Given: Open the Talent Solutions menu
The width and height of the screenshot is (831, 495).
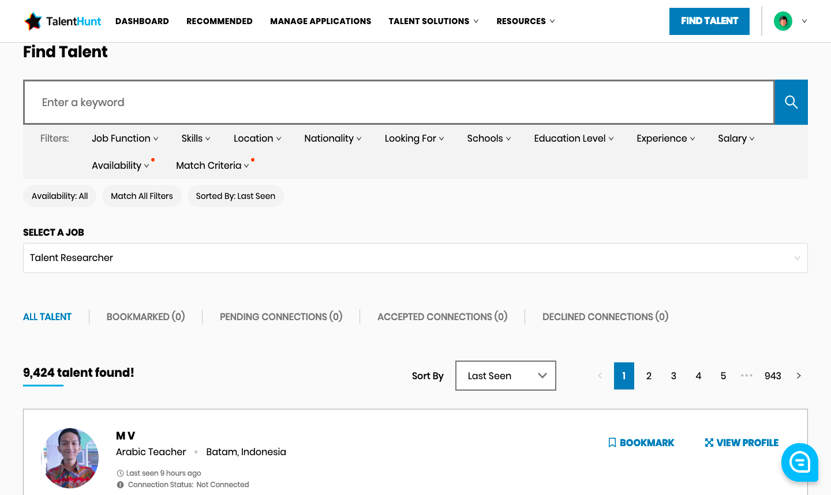Looking at the screenshot, I should [x=433, y=21].
